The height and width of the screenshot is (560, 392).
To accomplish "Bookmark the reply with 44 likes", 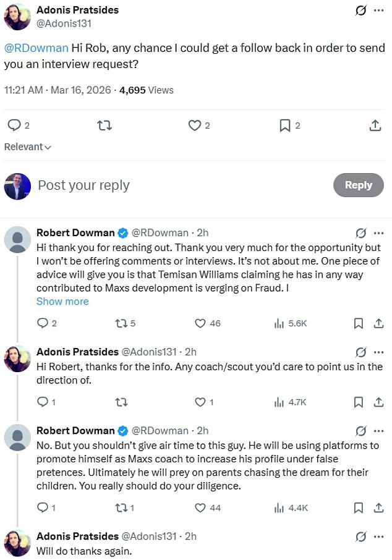I will [358, 508].
